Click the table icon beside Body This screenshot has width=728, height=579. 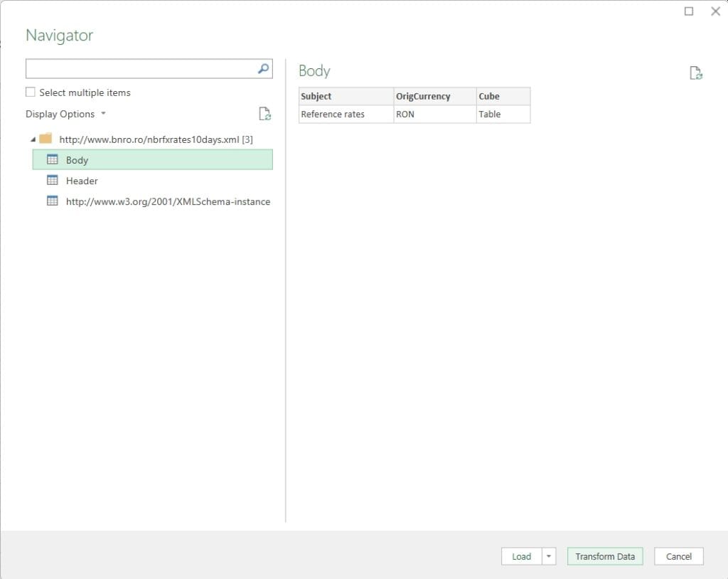pyautogui.click(x=53, y=159)
